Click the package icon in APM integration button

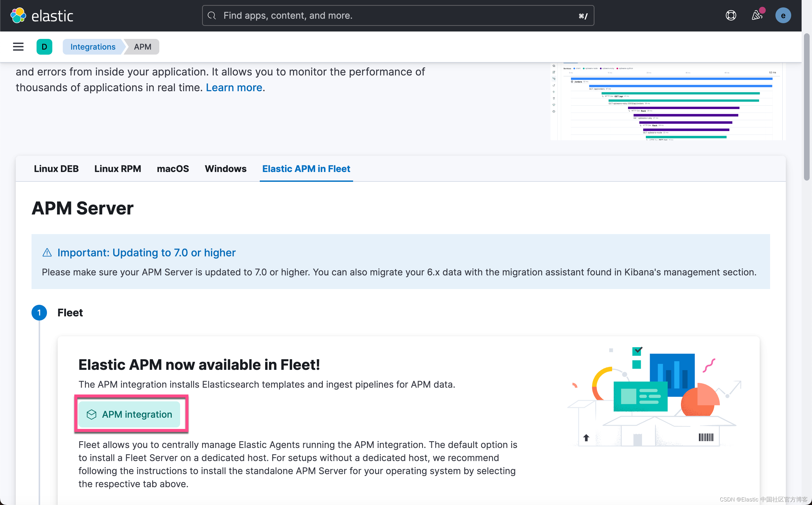point(91,414)
